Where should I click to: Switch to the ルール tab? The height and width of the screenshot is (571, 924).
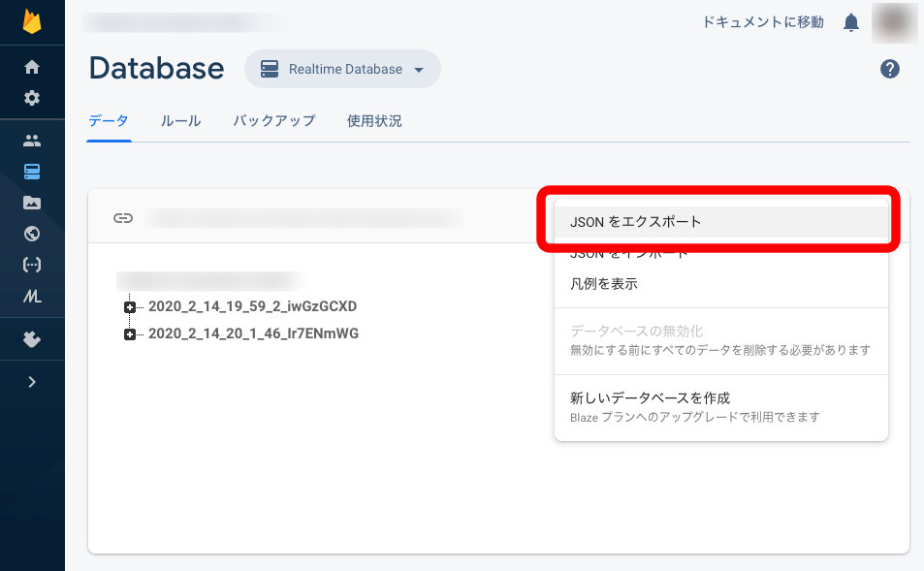(181, 121)
